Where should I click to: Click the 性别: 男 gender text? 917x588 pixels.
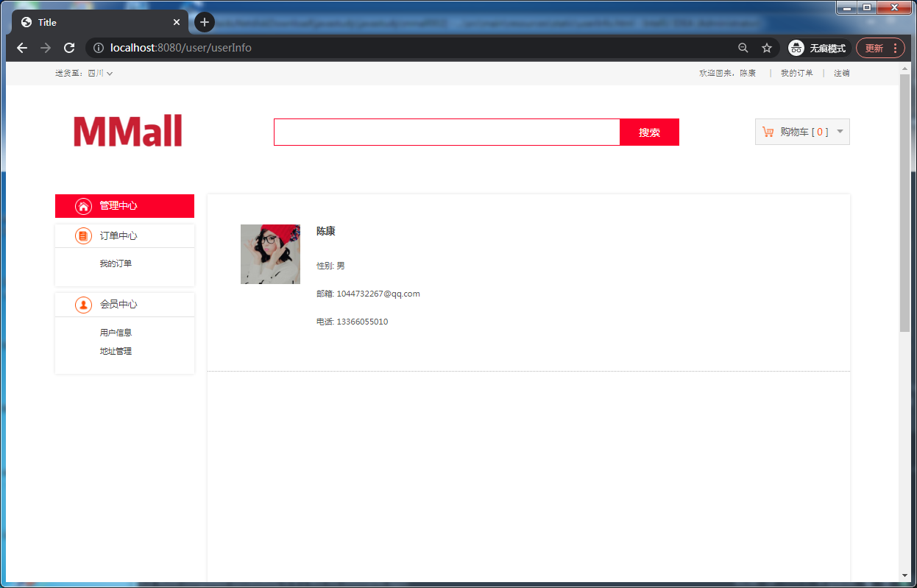click(x=330, y=266)
